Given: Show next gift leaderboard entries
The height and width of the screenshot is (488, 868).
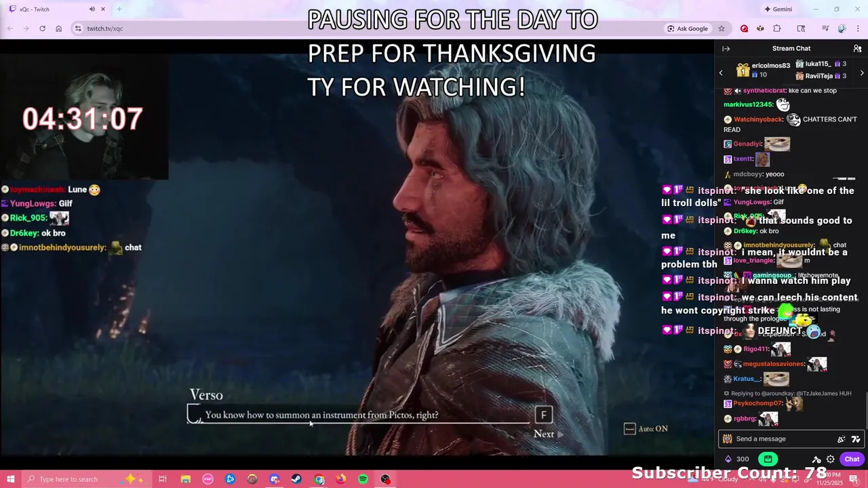Looking at the screenshot, I should 862,73.
